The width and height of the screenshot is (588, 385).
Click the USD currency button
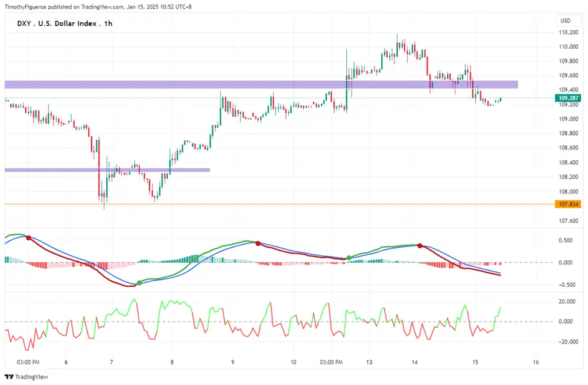(x=565, y=21)
